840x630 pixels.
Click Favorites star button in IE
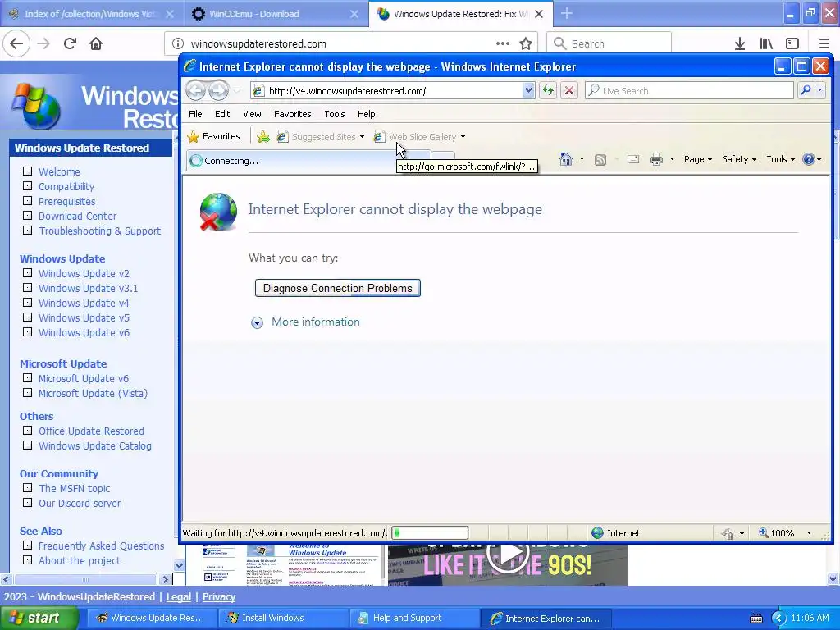[213, 137]
